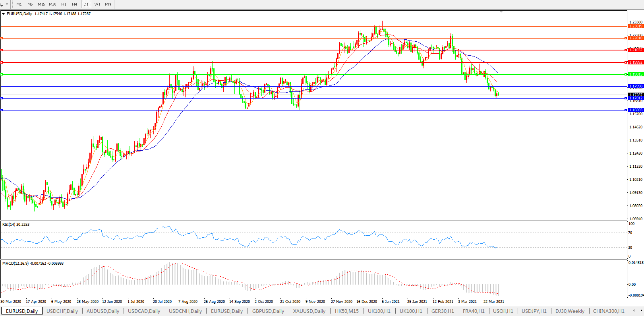The height and width of the screenshot is (316, 644).
Task: Go to the CHINA300,H1 tab
Action: tap(609, 311)
